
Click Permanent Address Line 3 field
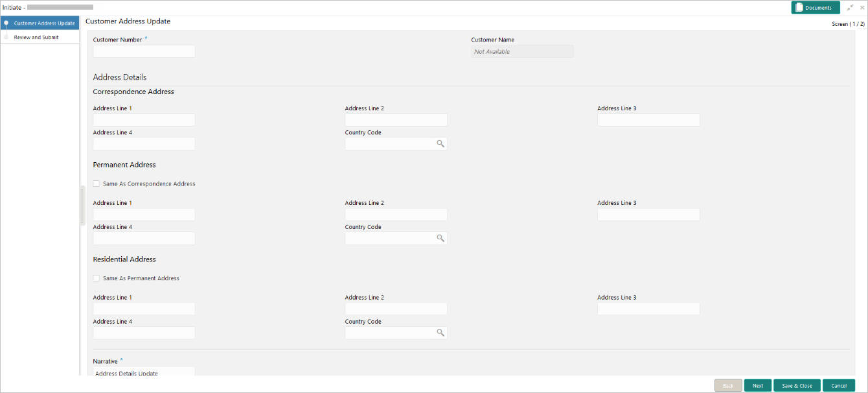click(648, 215)
